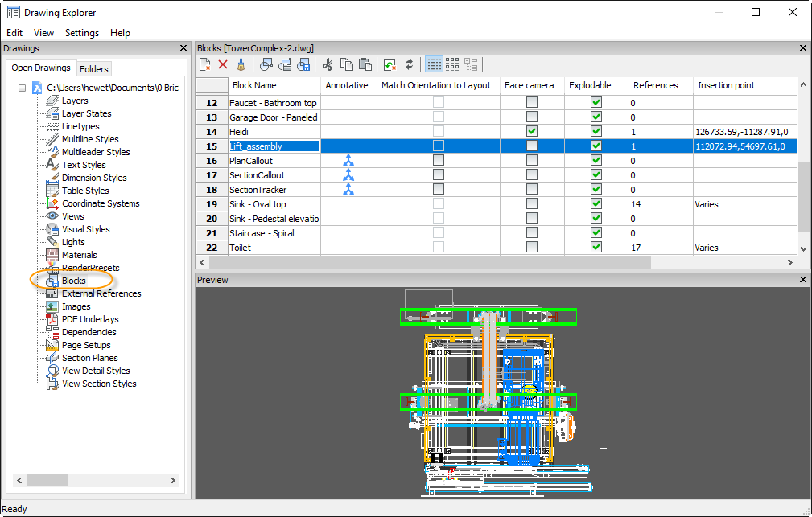Switch to the Folders tab

coord(94,68)
